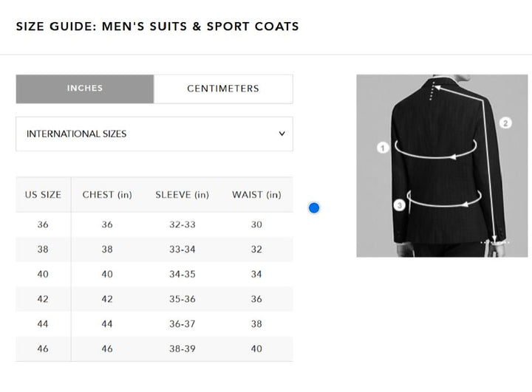Click the number 3 waist marker on image
Image resolution: width=532 pixels, height=392 pixels.
pyautogui.click(x=399, y=205)
